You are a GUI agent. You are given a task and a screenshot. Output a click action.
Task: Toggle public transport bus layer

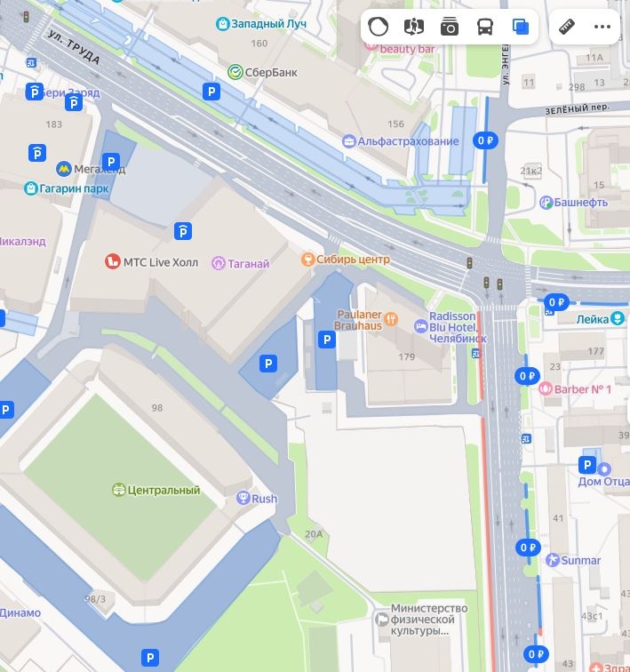point(485,27)
